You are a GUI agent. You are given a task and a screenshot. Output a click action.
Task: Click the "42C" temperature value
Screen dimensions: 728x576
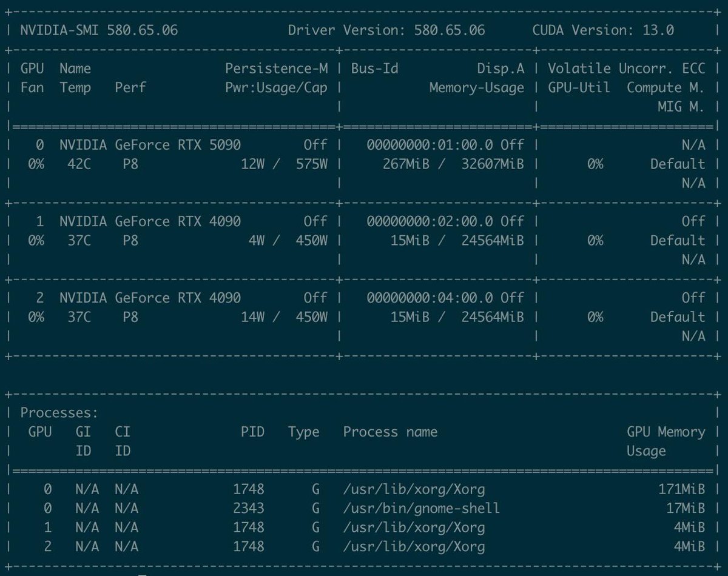[79, 164]
